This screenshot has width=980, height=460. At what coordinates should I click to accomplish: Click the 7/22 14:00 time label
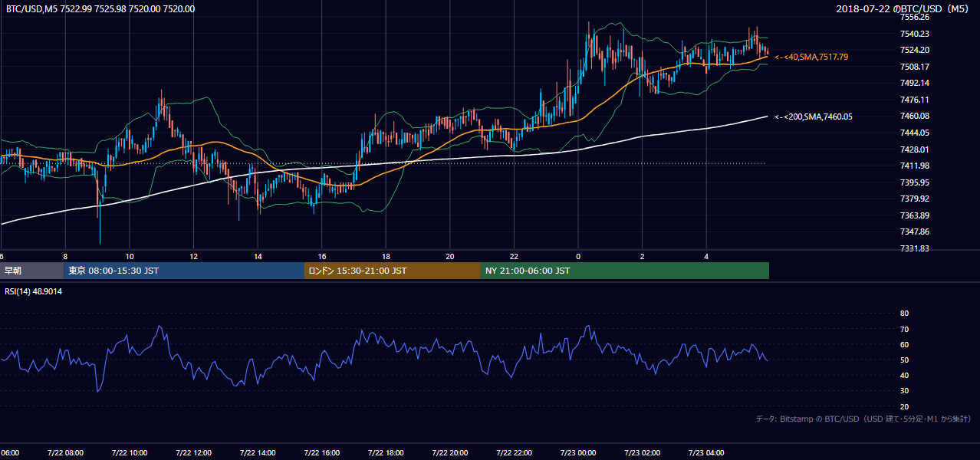pyautogui.click(x=258, y=453)
